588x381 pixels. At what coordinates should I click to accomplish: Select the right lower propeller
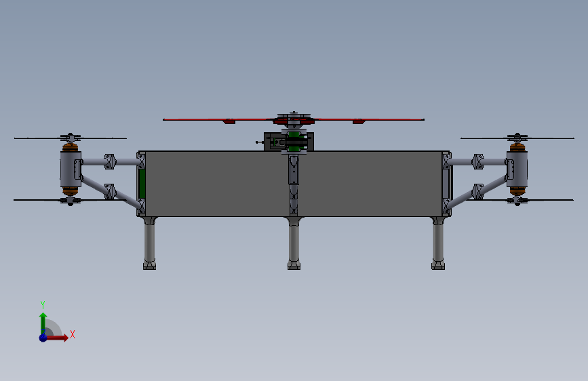coord(517,200)
